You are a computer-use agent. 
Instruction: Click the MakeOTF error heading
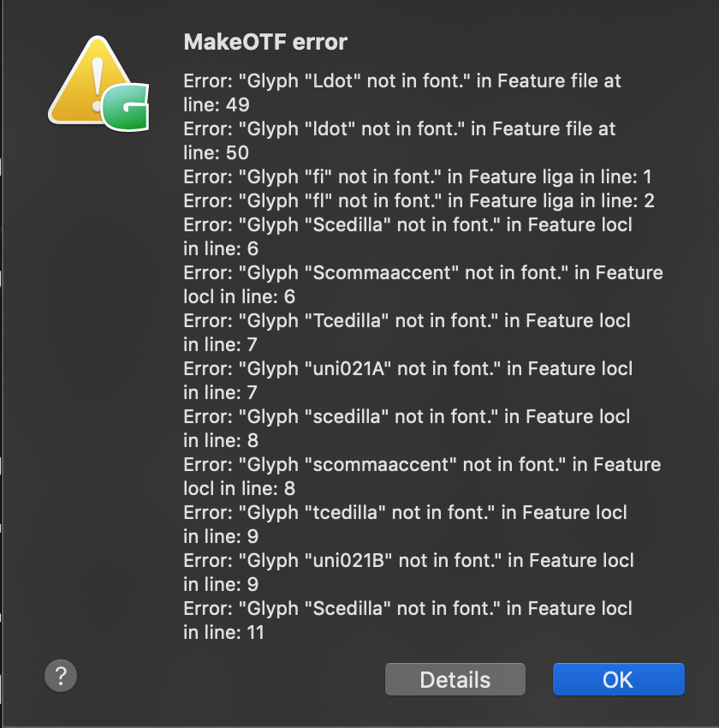(265, 42)
